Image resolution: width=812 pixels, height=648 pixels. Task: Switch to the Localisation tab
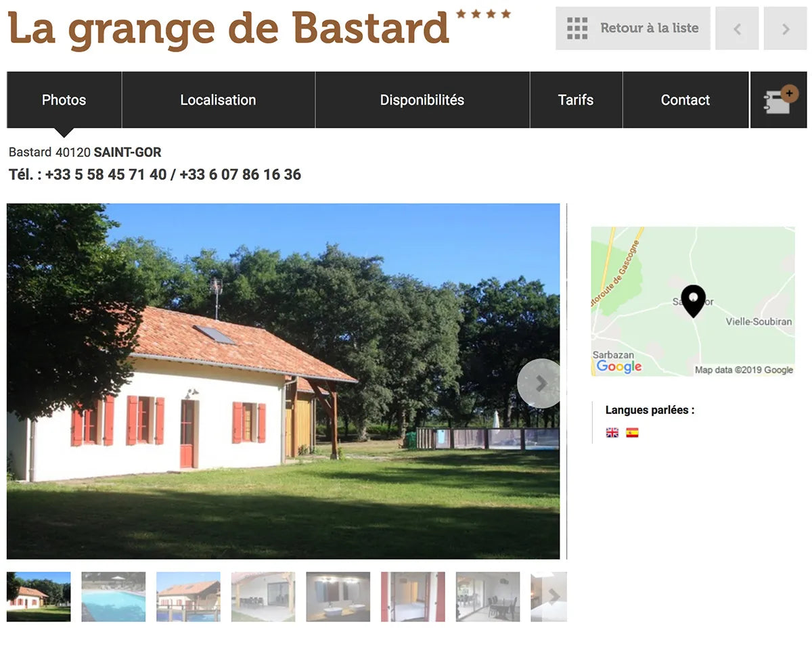218,100
